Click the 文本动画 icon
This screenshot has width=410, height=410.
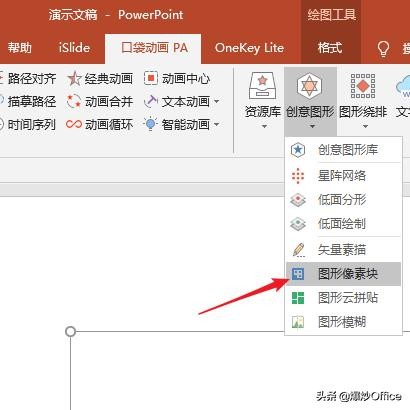pyautogui.click(x=151, y=101)
